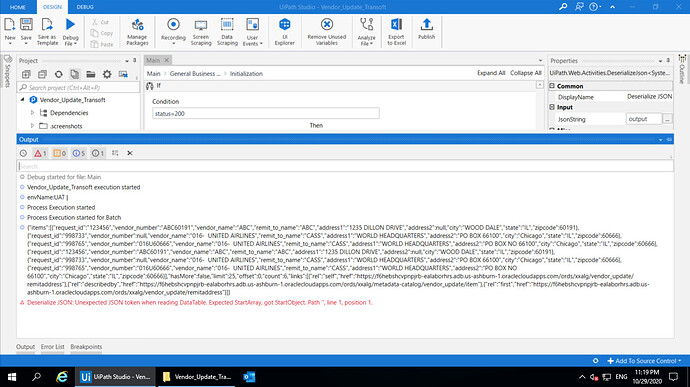
Task: Open UI Explorer
Action: (x=285, y=31)
